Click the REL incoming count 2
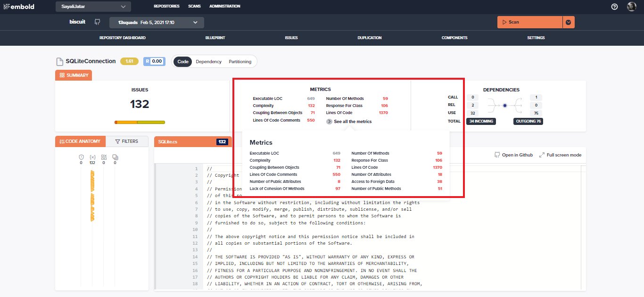644x297 pixels. [x=472, y=105]
